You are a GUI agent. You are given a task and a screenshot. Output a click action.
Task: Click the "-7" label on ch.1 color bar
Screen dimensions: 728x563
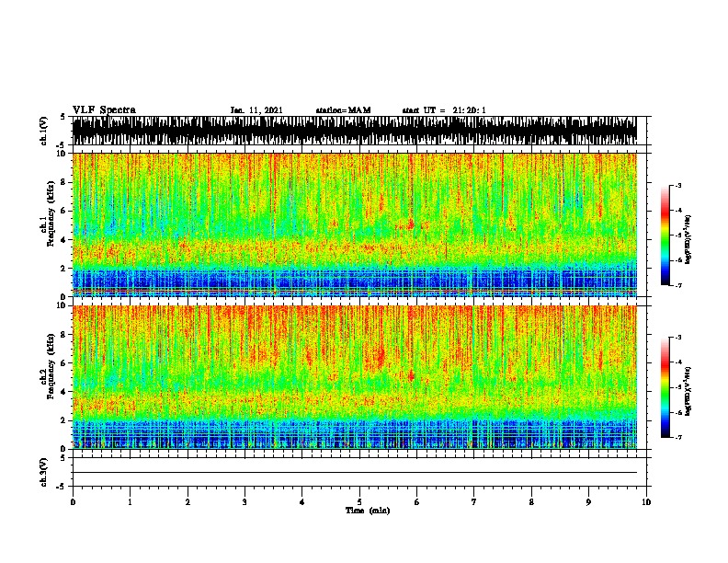point(677,285)
